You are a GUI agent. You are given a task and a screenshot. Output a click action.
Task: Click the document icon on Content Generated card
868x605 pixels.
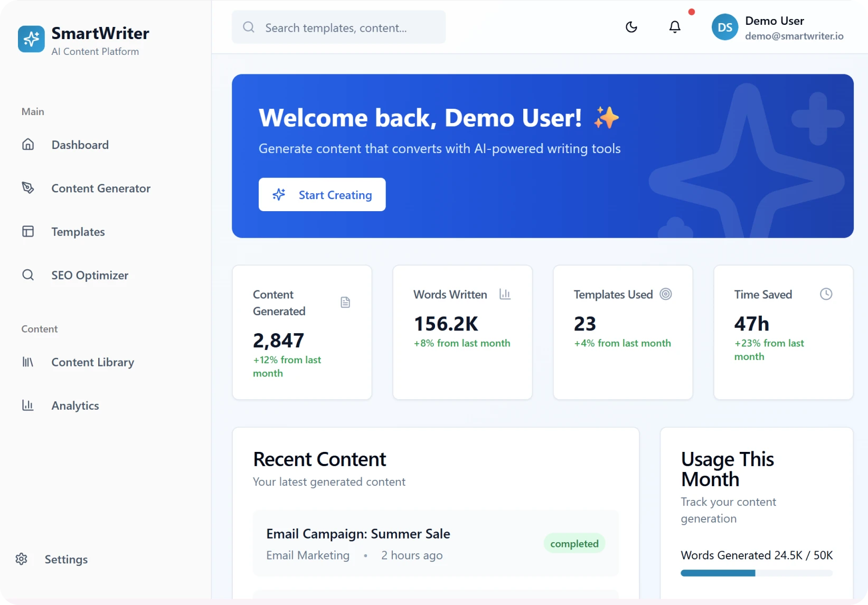click(345, 301)
